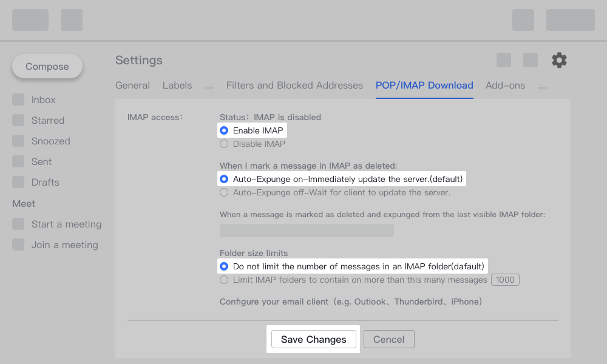The image size is (607, 364).
Task: Expand hidden tabs after Add-ons
Action: (x=542, y=86)
